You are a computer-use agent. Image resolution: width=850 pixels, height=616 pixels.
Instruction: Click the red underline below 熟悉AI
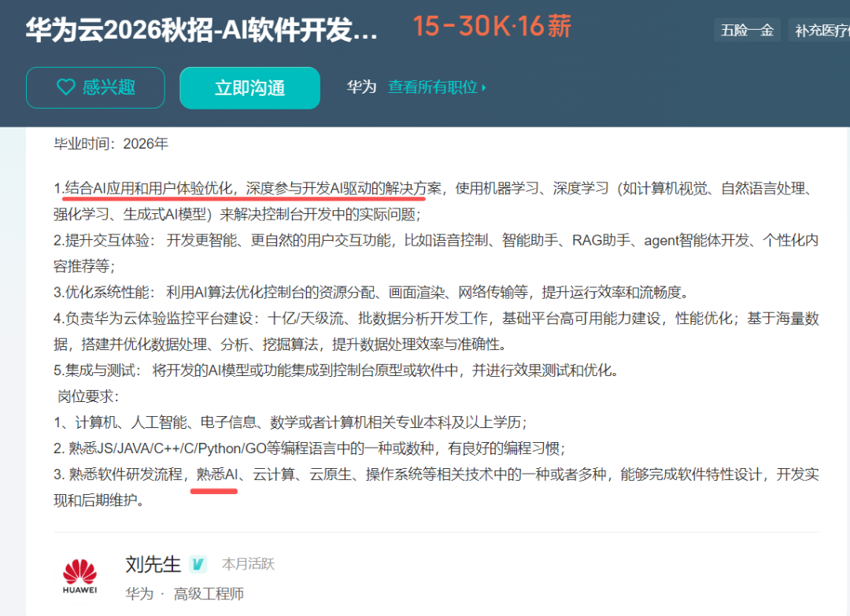213,492
